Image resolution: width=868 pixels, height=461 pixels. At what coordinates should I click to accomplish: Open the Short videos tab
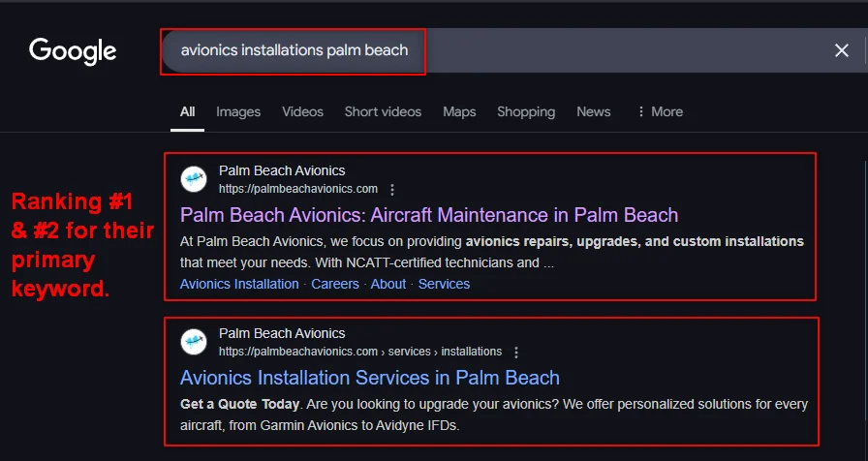pos(383,111)
